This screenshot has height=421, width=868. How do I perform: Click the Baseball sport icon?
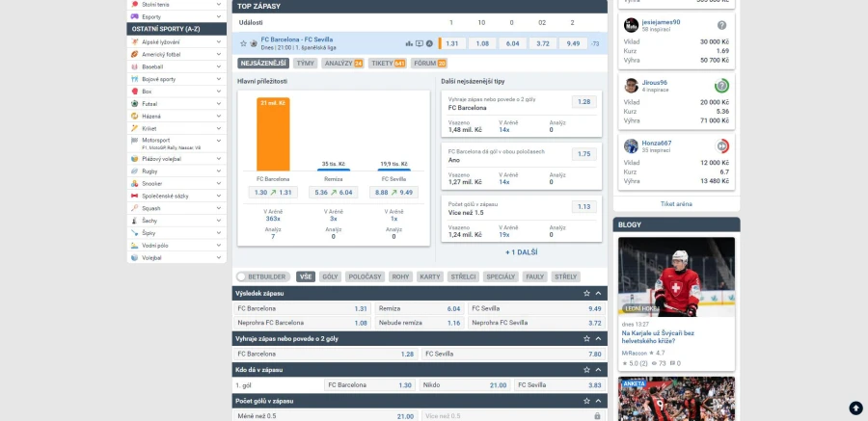(134, 66)
